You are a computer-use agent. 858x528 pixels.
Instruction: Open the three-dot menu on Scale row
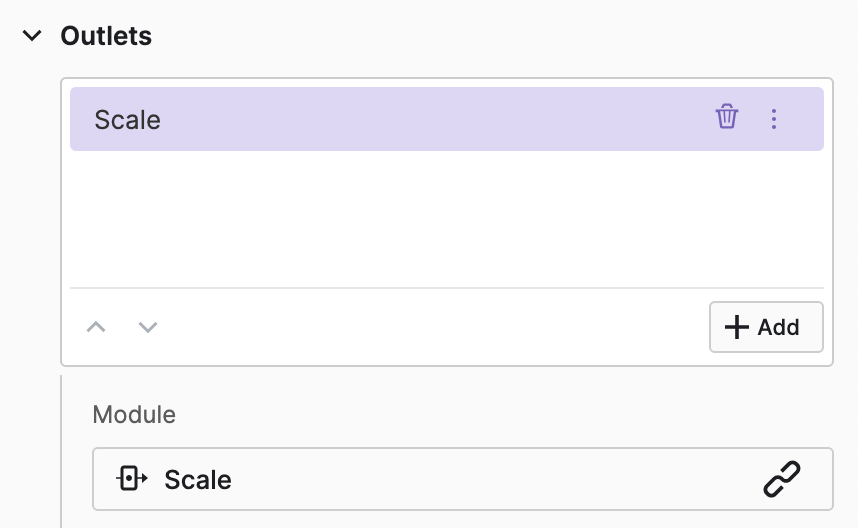pyautogui.click(x=773, y=119)
